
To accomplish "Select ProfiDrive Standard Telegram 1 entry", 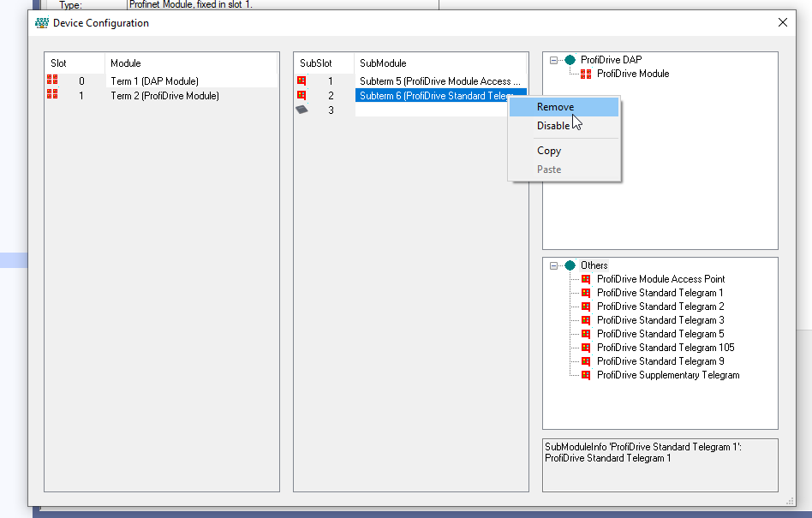I will point(660,293).
